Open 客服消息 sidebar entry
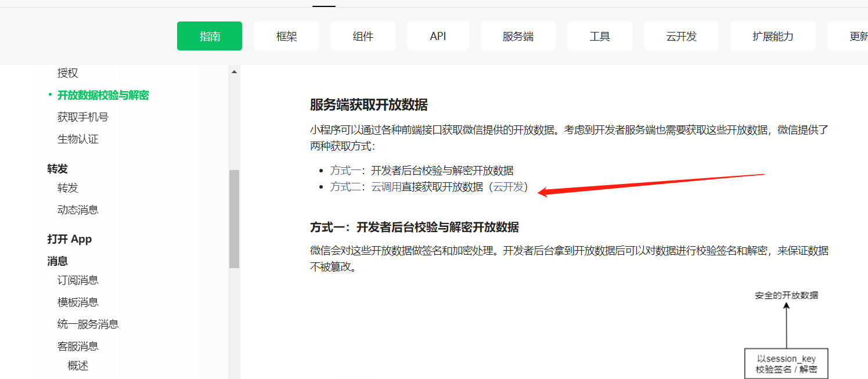The height and width of the screenshot is (379, 868). tap(78, 346)
